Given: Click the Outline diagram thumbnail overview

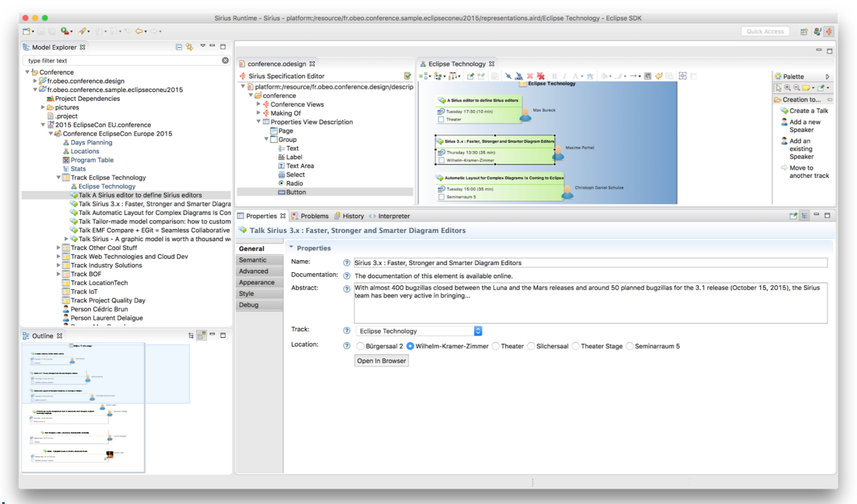Looking at the screenshot, I should pyautogui.click(x=83, y=407).
